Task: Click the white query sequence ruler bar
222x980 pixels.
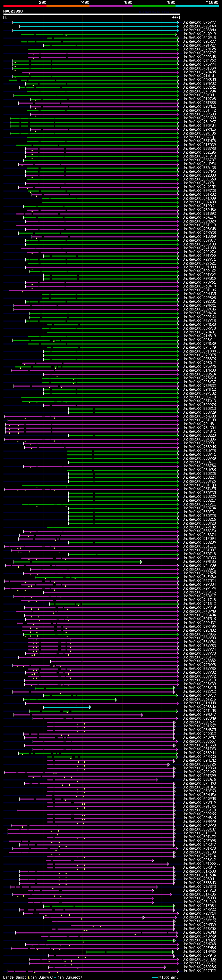Action: [x=91, y=15]
